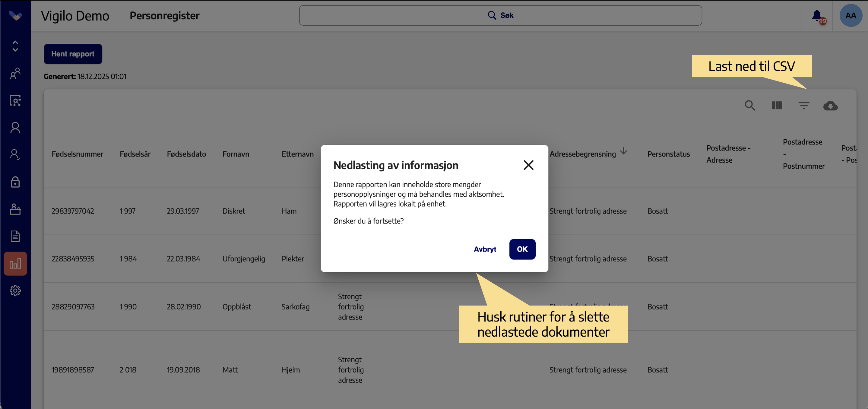Confirm the download with OK
868x409 pixels.
click(x=522, y=249)
